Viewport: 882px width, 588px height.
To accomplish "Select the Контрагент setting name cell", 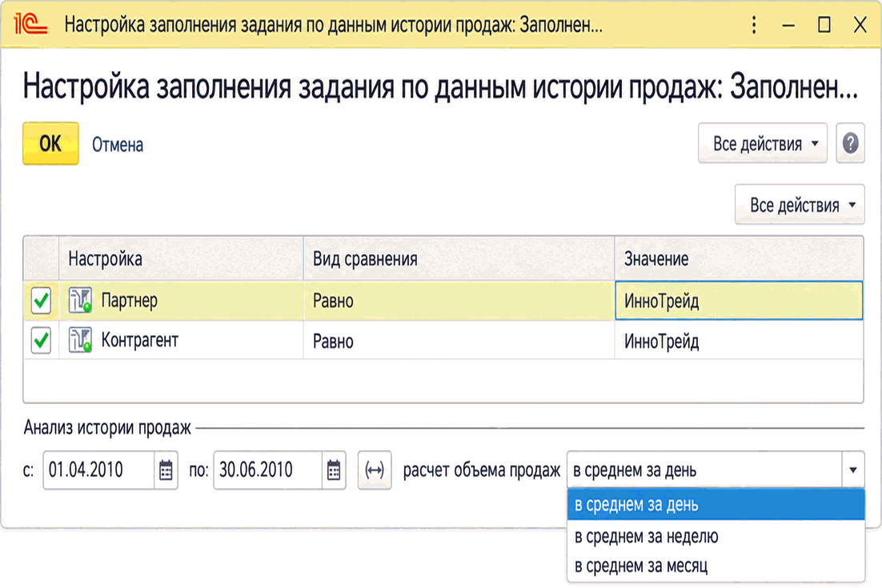I will click(181, 341).
